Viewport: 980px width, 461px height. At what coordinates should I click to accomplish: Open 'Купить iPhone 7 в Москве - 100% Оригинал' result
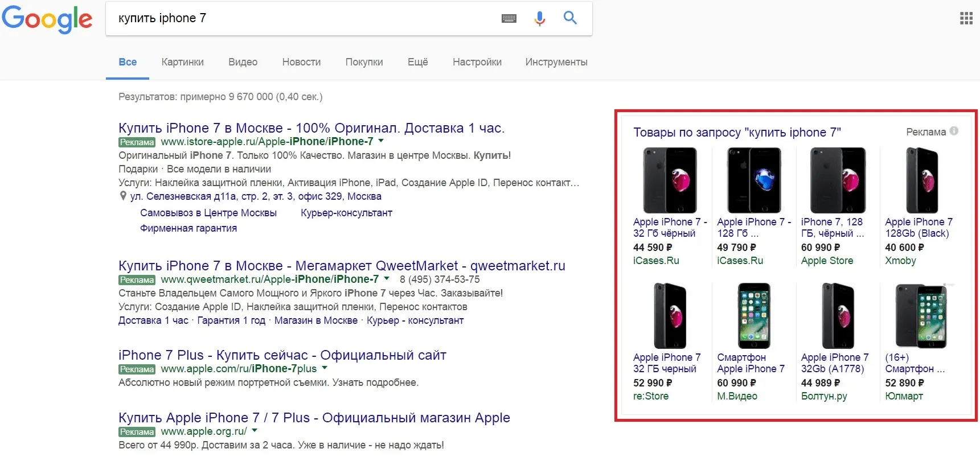pos(311,128)
